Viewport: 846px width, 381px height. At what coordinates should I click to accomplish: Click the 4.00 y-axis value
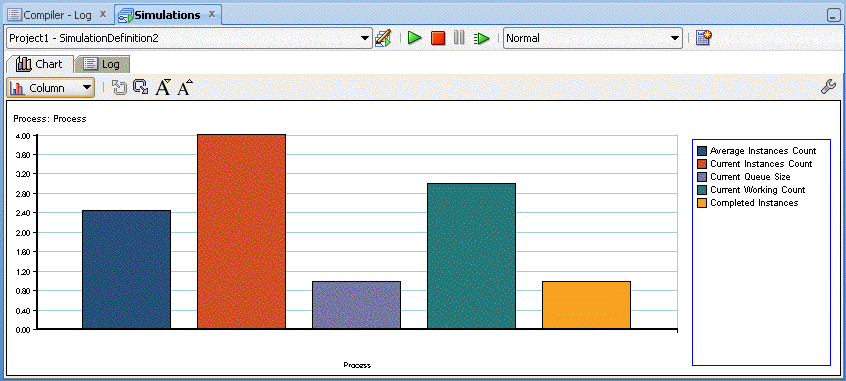point(22,135)
